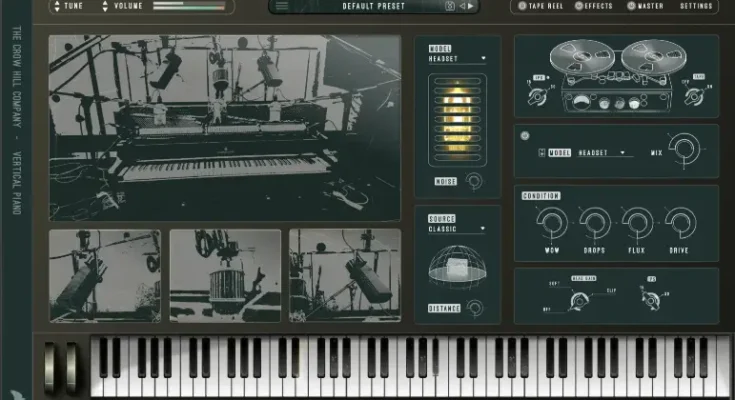This screenshot has width=735, height=400.
Task: Select the middle microphone thumbnail image
Action: pos(225,275)
